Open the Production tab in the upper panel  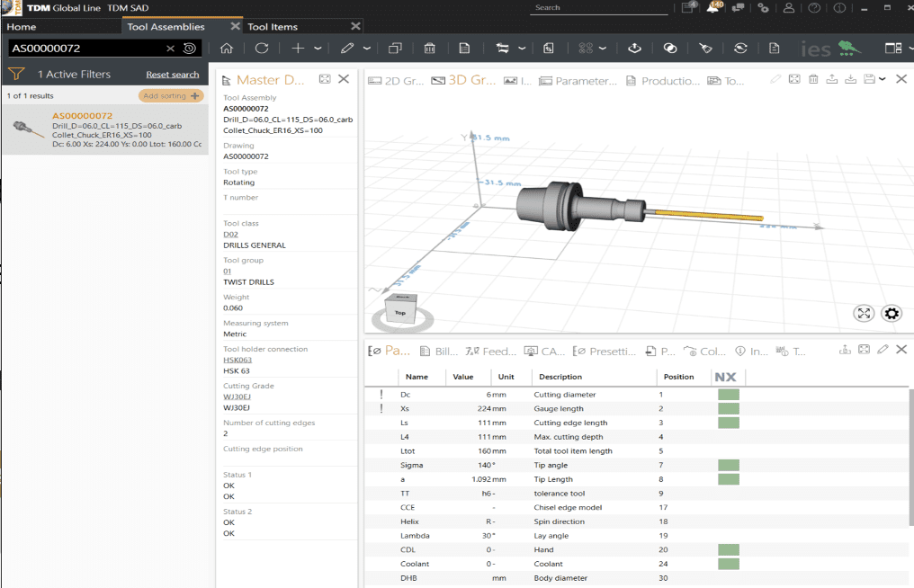(x=663, y=81)
